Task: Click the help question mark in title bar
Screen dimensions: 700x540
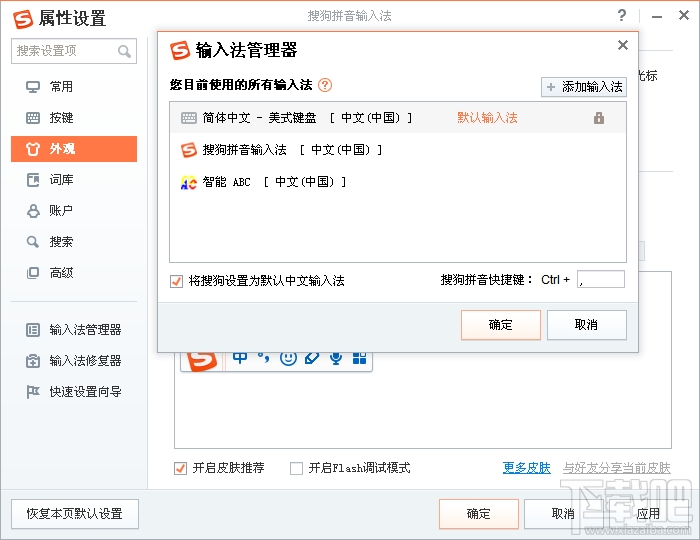Action: tap(622, 16)
